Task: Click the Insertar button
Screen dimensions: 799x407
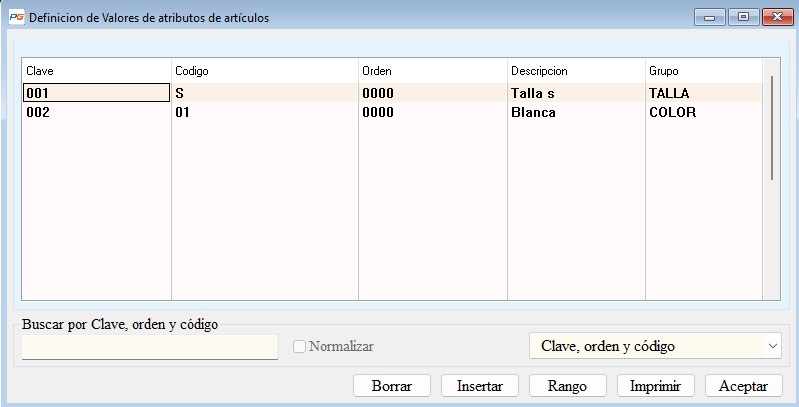Action: point(480,386)
